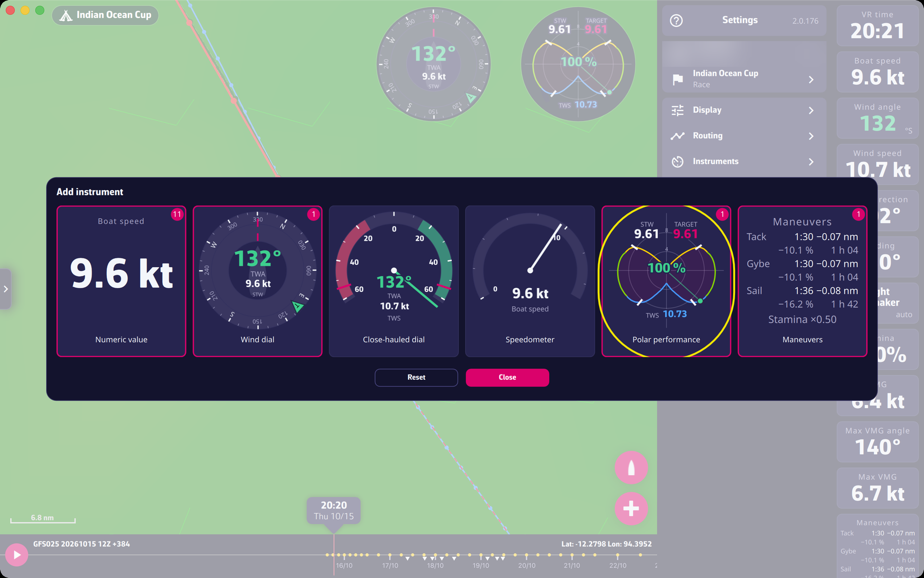Expand the Instruments settings chevron
This screenshot has height=578, width=924.
tap(811, 162)
